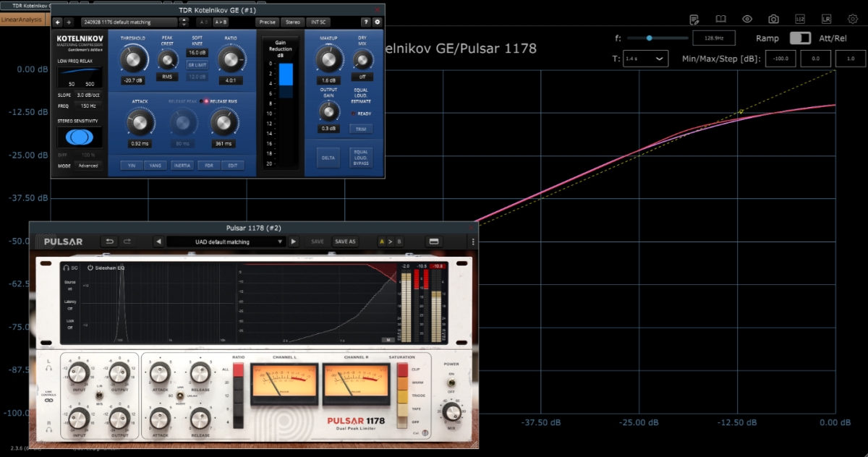
Task: Click the 0.0 maximum dB field
Action: (815, 58)
